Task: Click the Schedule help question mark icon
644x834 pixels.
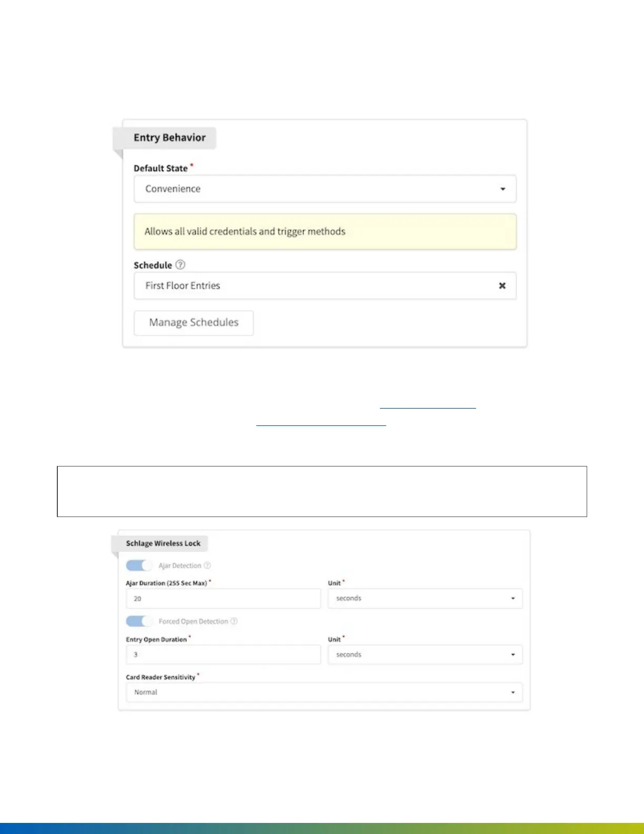Action: [x=180, y=265]
